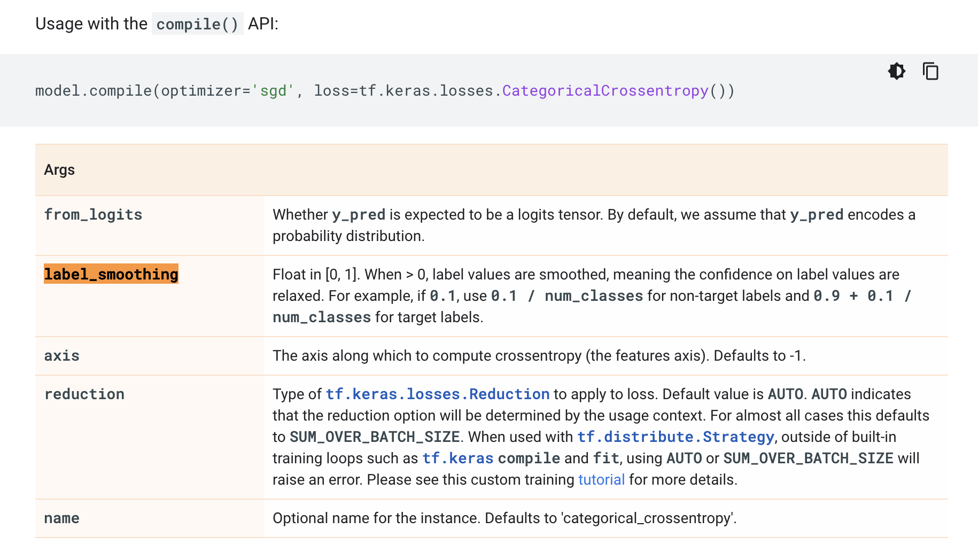Click the theme brightness icon above the code
This screenshot has height=560, width=978.
897,71
